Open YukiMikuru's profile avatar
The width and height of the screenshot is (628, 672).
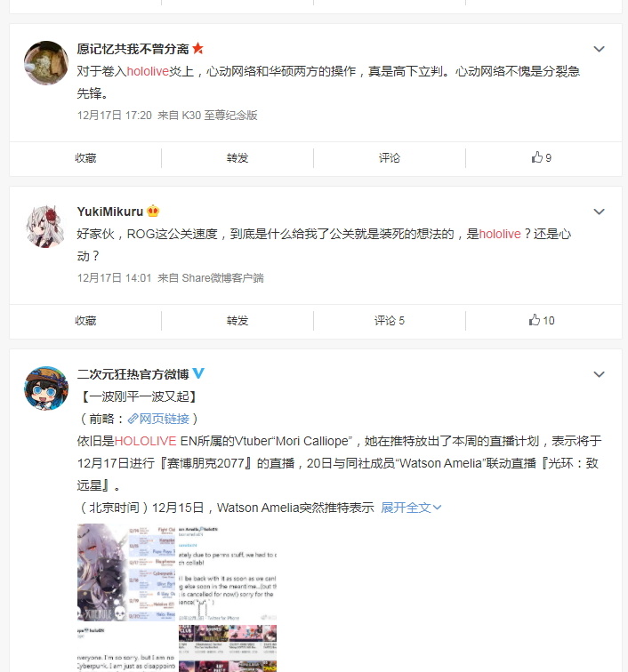click(x=46, y=226)
